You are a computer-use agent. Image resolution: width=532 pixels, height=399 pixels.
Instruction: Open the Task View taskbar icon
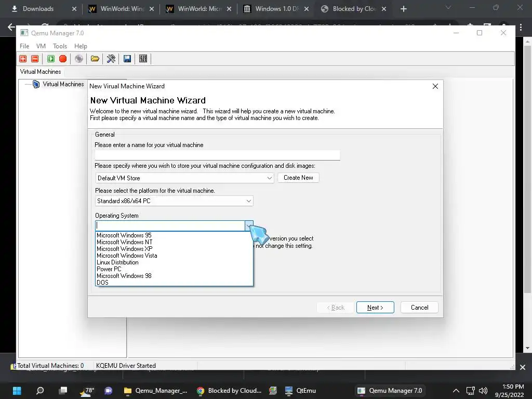tap(63, 391)
